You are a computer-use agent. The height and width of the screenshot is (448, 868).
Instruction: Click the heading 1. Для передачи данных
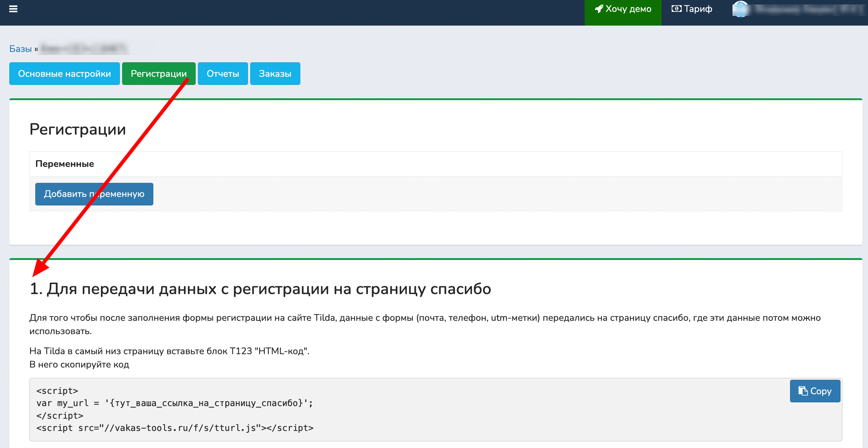[x=260, y=289]
